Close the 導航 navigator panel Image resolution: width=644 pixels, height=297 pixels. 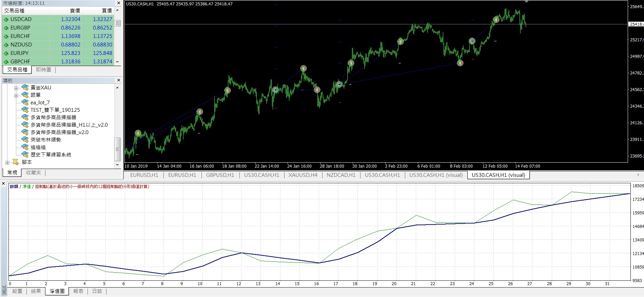pyautogui.click(x=119, y=80)
